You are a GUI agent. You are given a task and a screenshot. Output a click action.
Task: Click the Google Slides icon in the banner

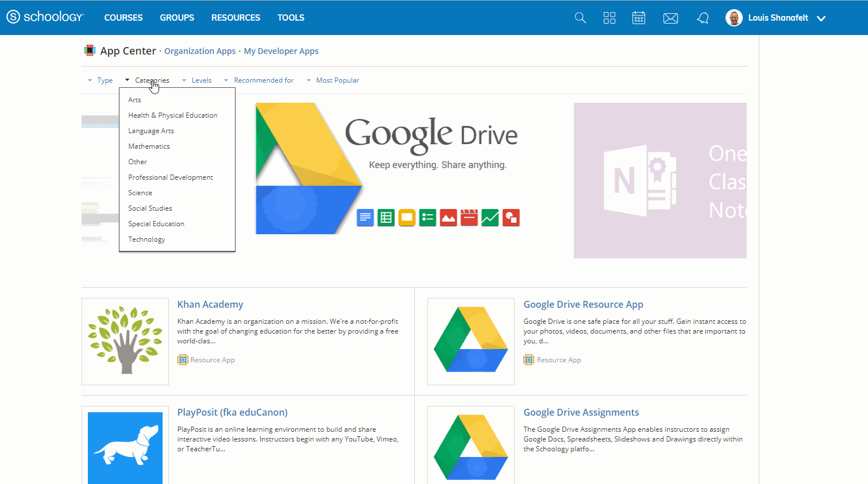(407, 218)
